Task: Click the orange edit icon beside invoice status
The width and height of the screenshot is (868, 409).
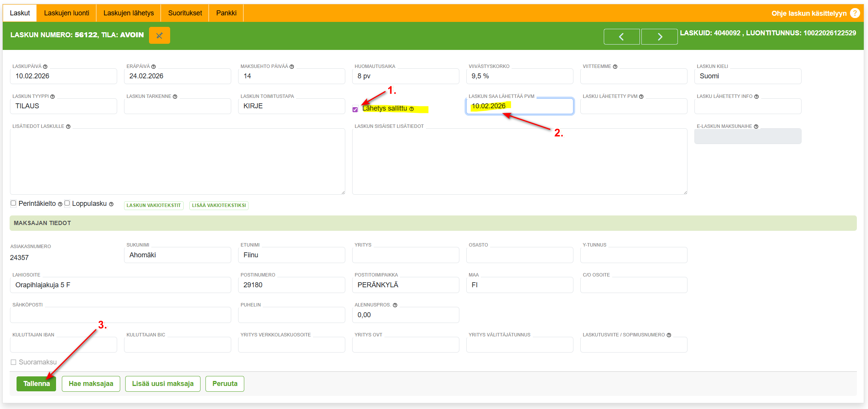Action: [159, 36]
